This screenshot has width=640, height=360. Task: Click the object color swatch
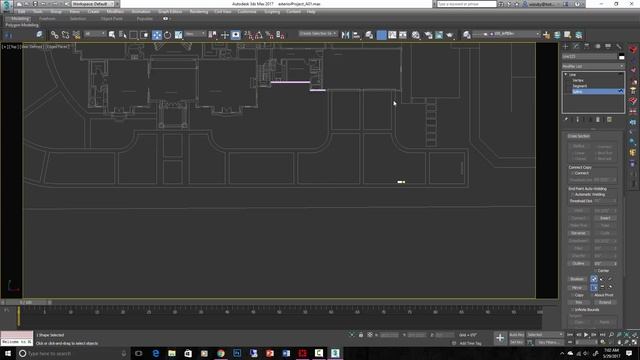tap(621, 57)
